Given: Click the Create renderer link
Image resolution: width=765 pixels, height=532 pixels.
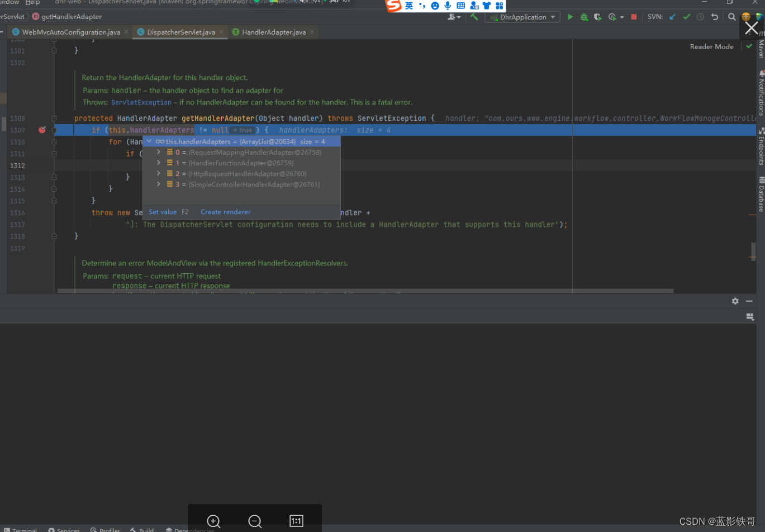Looking at the screenshot, I should [226, 212].
